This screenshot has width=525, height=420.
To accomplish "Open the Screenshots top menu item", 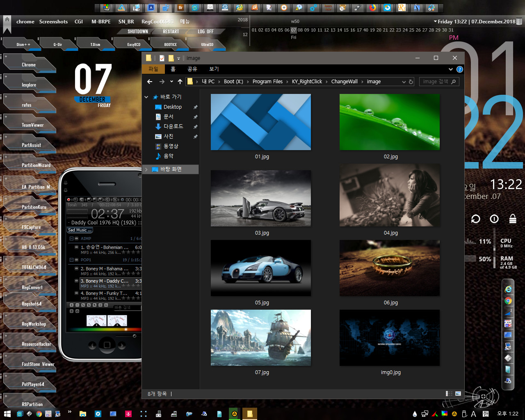I will point(53,21).
